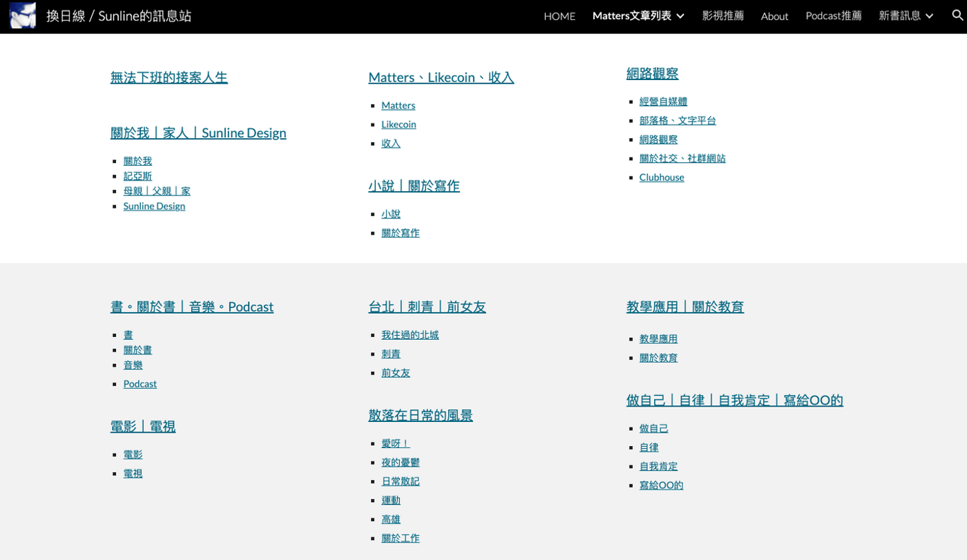Open the 關於教育 list link
This screenshot has height=560, width=967.
(x=658, y=358)
